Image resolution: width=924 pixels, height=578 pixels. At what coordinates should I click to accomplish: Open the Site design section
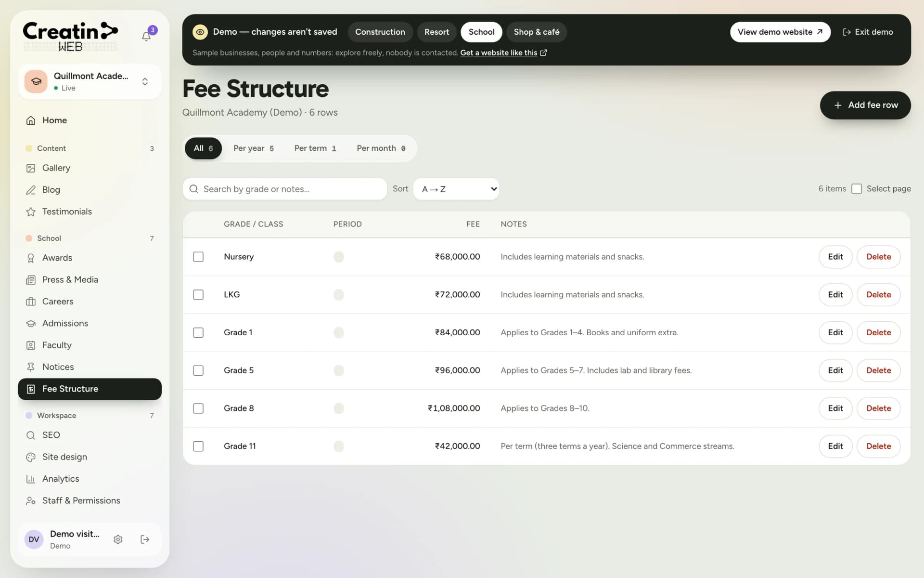point(90,457)
